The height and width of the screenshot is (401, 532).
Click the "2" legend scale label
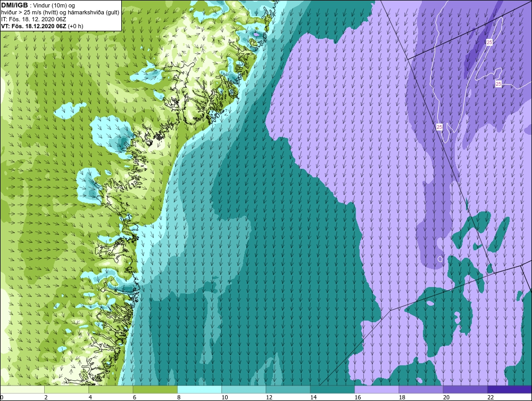point(46,398)
